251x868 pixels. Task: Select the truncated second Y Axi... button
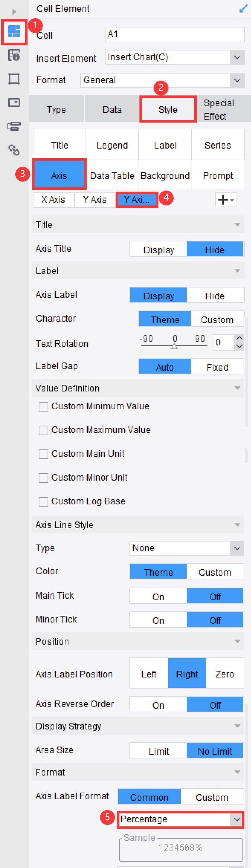click(136, 200)
